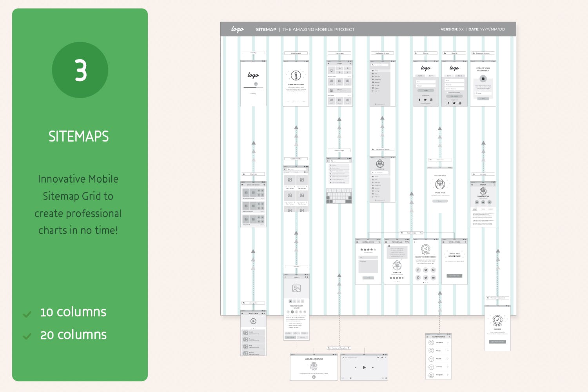Click the email input on Forgot Password screen
588x392 pixels.
tap(483, 93)
